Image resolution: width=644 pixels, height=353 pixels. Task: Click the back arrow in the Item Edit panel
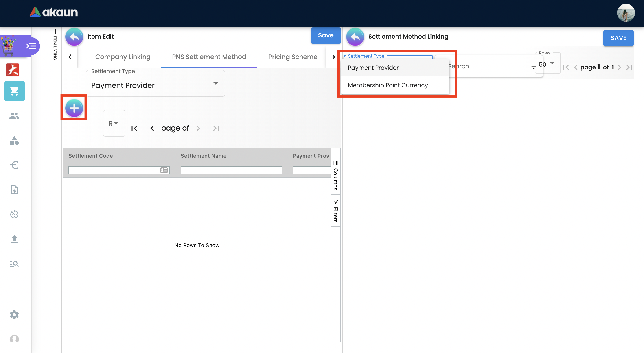[x=74, y=37]
